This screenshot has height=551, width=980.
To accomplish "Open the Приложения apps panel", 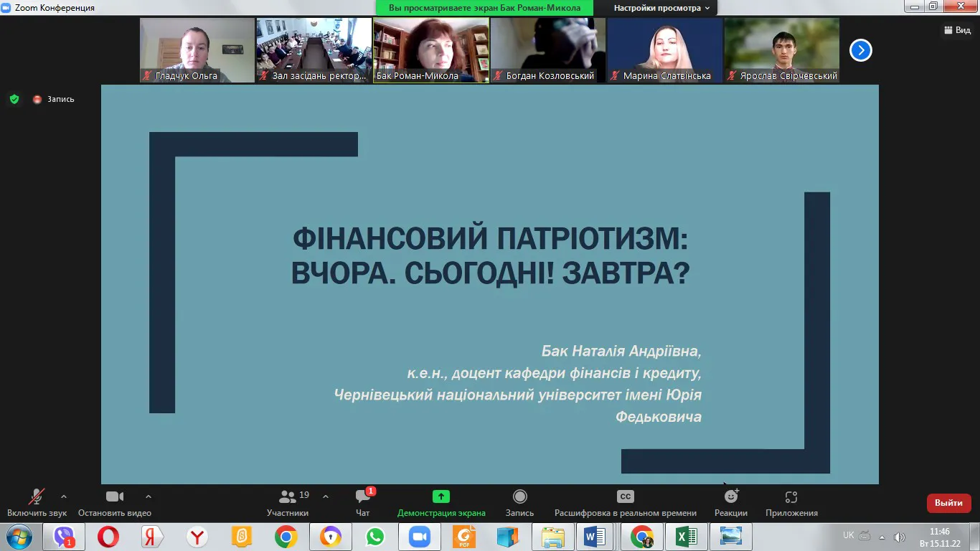I will click(791, 501).
